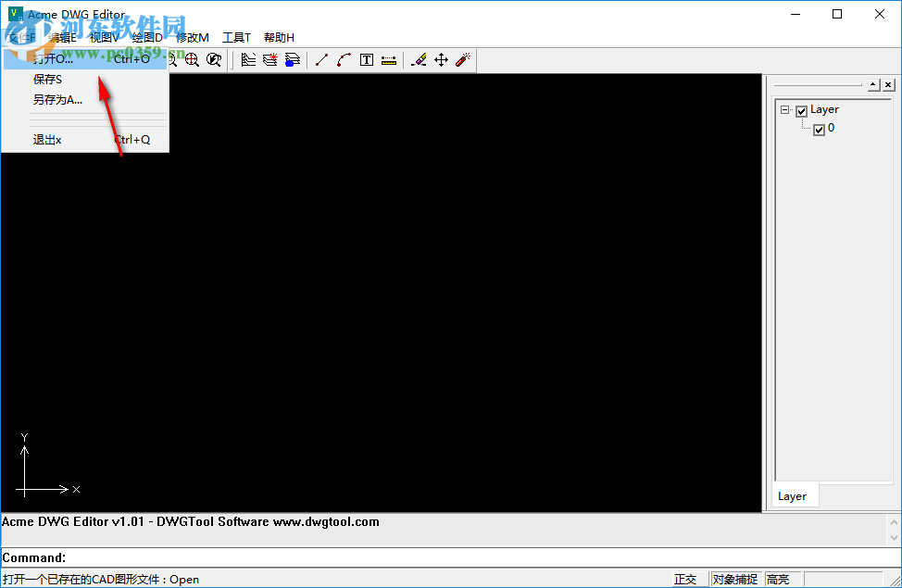
Task: Select the Erase tool icon
Action: [419, 59]
